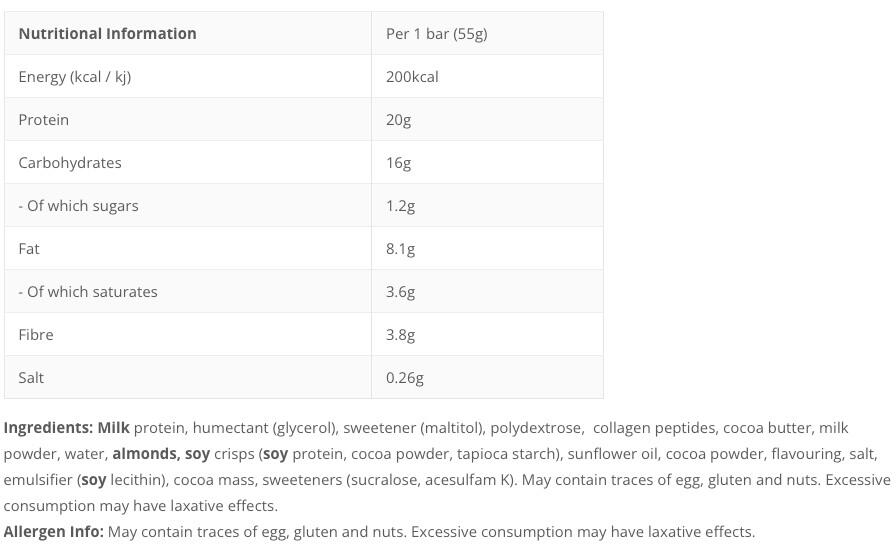This screenshot has height=555, width=896.
Task: Click the 3.8g fibre value
Action: (x=400, y=334)
